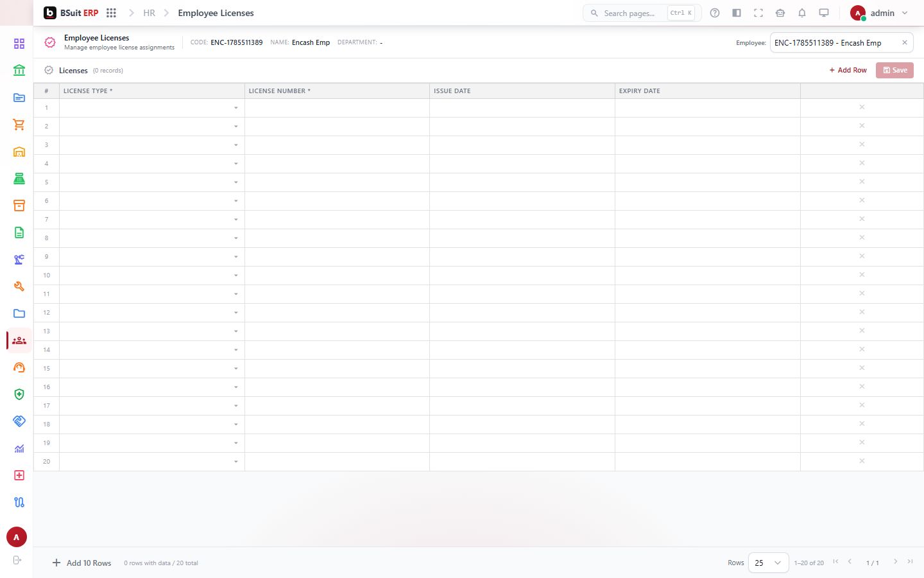The image size is (924, 578).
Task: Open the warehouse module icon
Action: [19, 152]
